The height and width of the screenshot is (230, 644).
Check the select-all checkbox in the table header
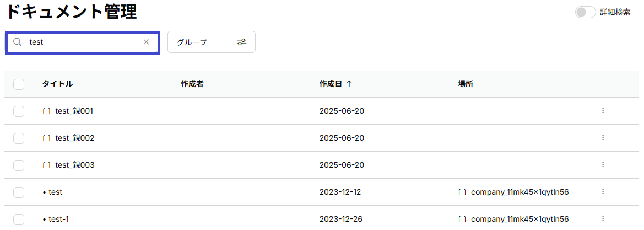coord(19,84)
